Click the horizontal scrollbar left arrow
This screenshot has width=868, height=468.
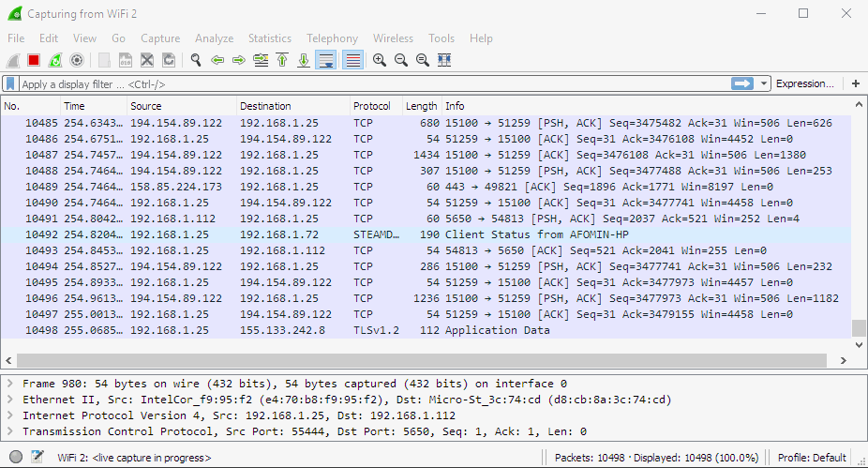point(8,360)
